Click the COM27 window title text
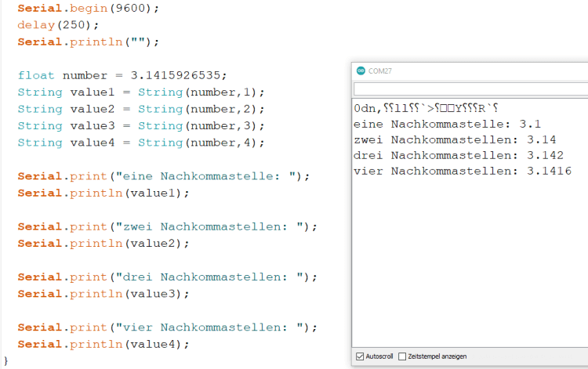This screenshot has width=588, height=369. [380, 71]
